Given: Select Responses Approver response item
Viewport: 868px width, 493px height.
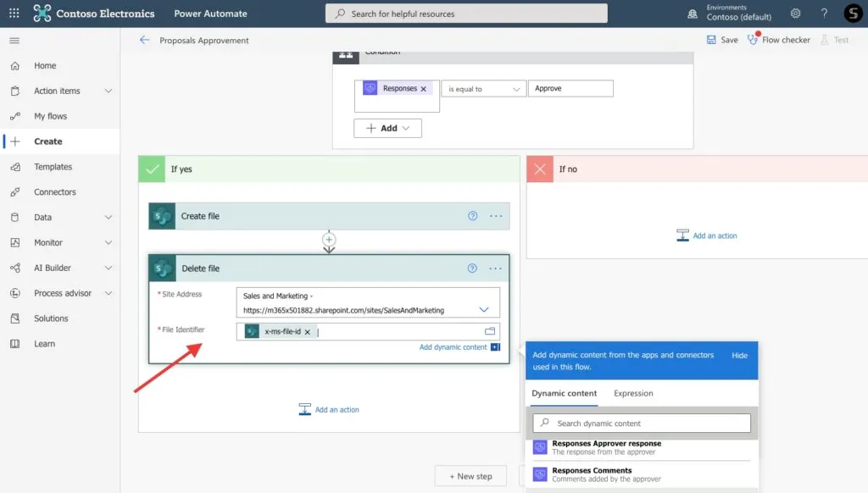Looking at the screenshot, I should [x=642, y=447].
